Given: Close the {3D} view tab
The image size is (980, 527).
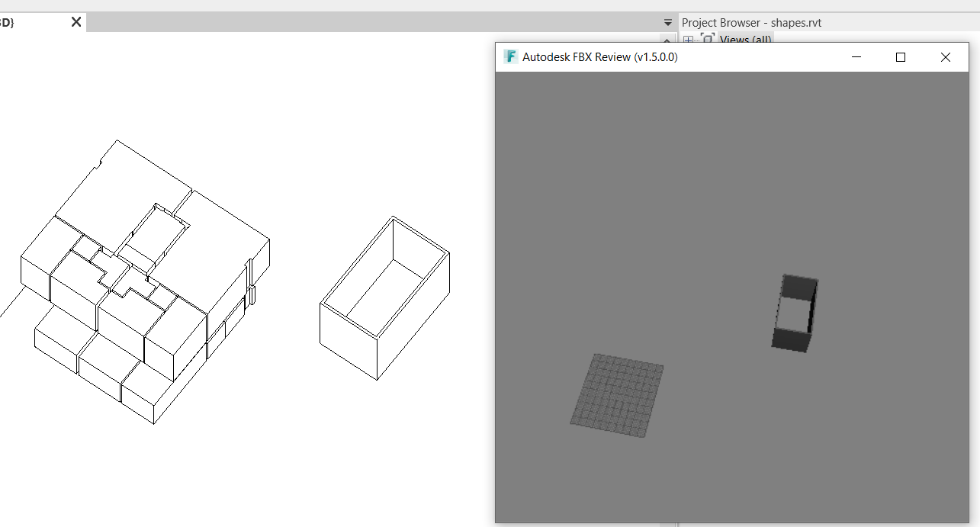Looking at the screenshot, I should coord(75,22).
